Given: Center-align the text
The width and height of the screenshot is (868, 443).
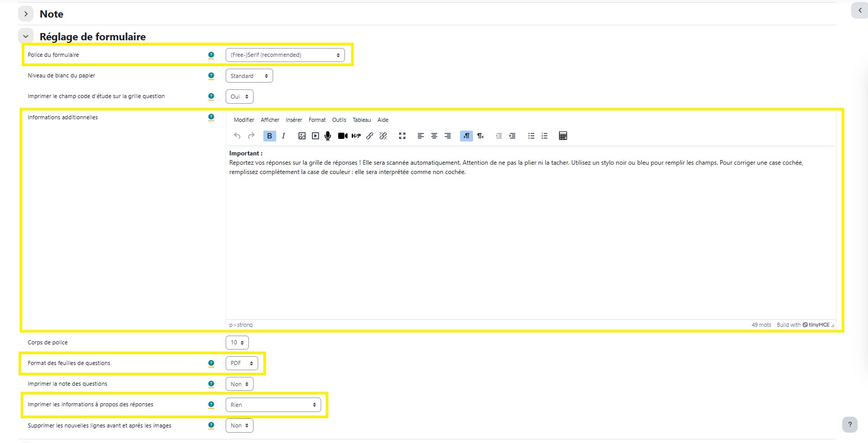Looking at the screenshot, I should [434, 136].
